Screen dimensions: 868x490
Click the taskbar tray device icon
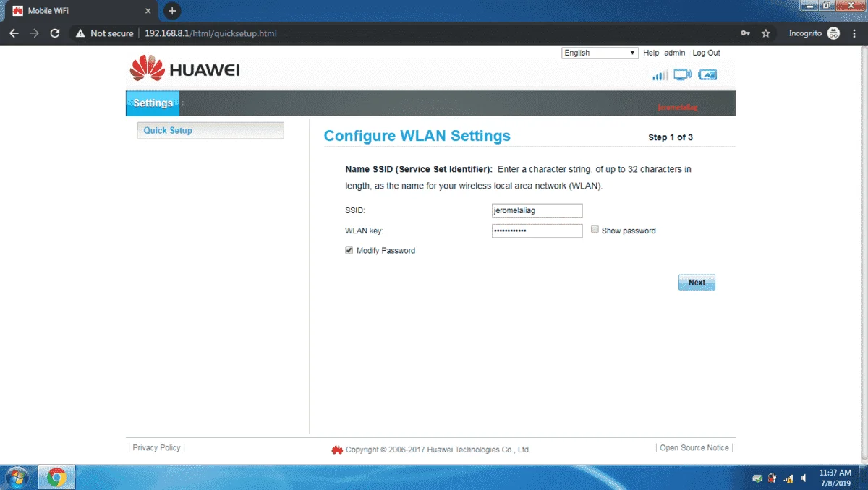pos(757,478)
